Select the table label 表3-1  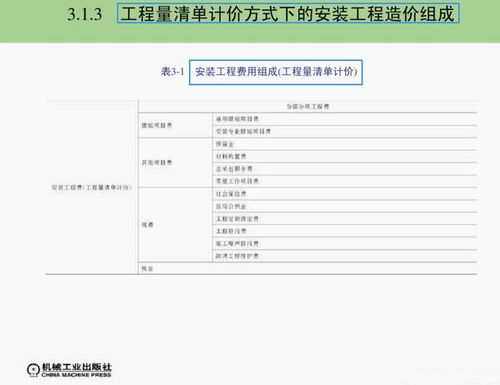173,71
